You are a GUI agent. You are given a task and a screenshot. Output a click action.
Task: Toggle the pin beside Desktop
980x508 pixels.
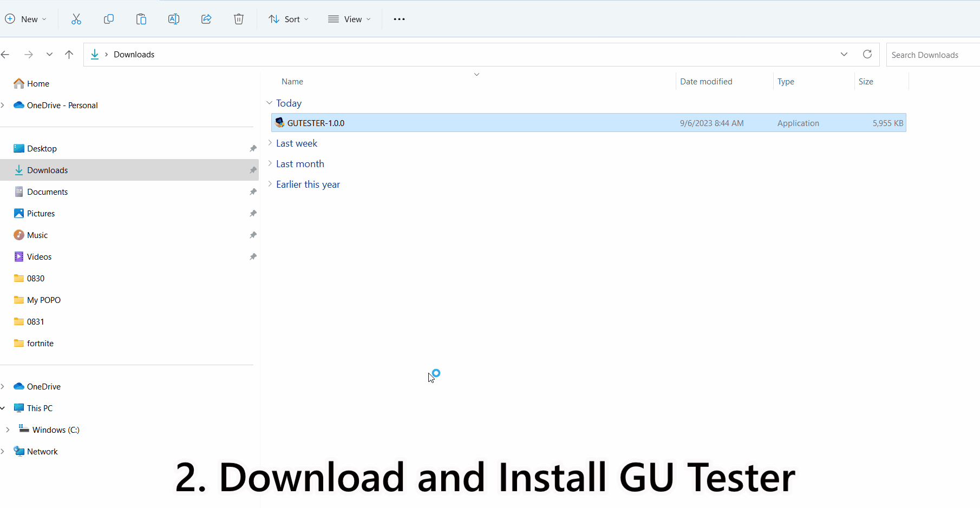click(x=253, y=149)
